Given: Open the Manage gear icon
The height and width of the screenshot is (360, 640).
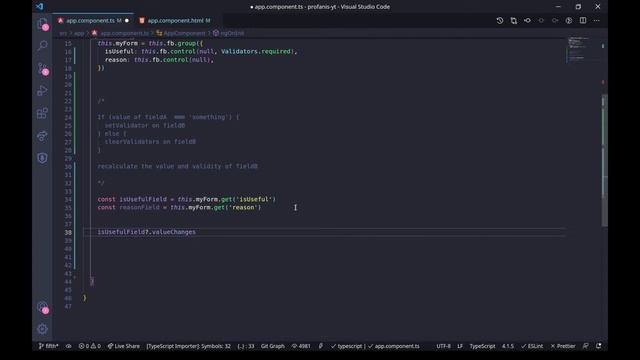Looking at the screenshot, I should (42, 329).
